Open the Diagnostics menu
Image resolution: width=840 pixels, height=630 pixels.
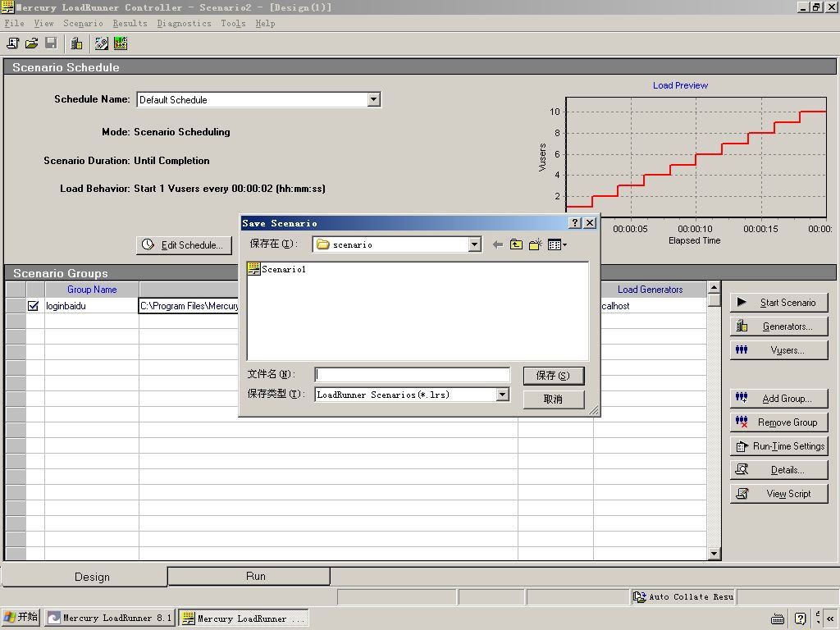(x=184, y=23)
